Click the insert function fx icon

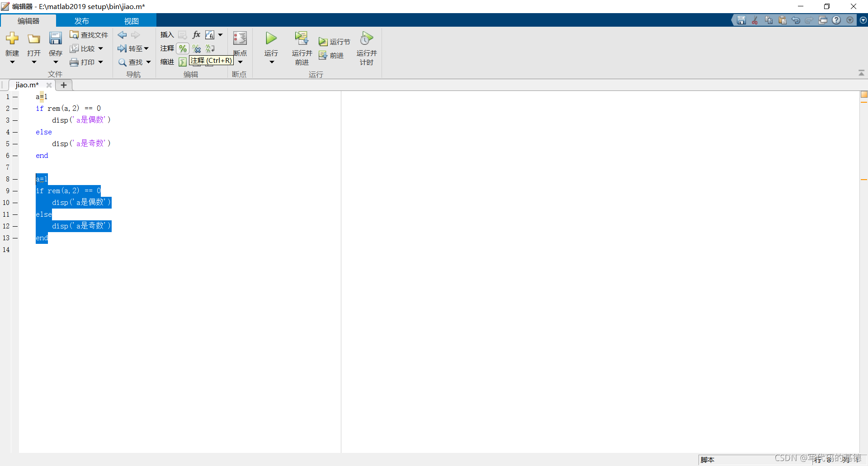[196, 35]
